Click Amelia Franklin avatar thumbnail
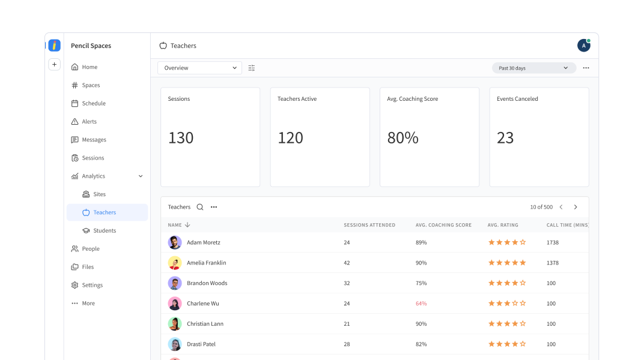 coord(175,263)
